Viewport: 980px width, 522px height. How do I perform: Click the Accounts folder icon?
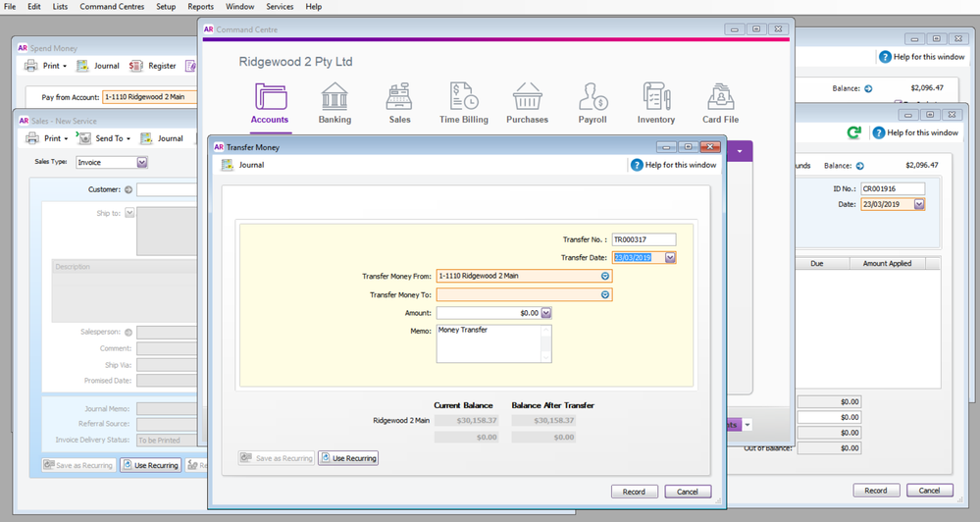pyautogui.click(x=270, y=99)
